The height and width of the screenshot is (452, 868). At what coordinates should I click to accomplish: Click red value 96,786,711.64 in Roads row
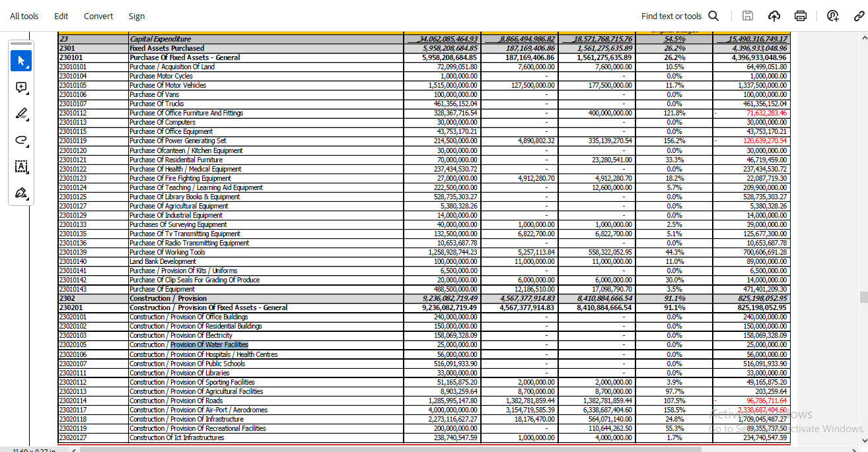pos(767,401)
